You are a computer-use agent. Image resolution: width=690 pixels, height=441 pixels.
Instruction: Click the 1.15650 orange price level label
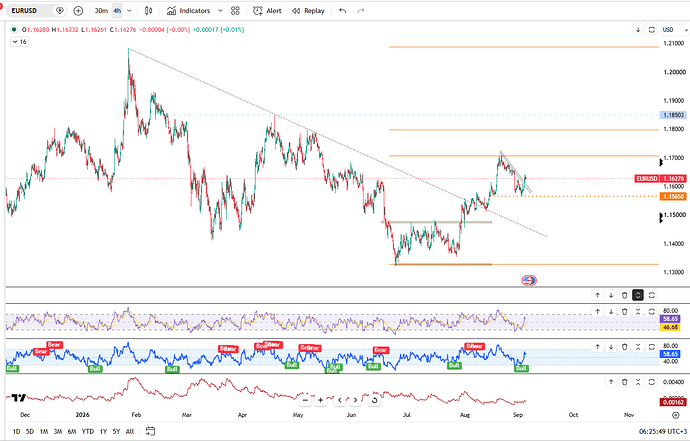click(x=673, y=196)
